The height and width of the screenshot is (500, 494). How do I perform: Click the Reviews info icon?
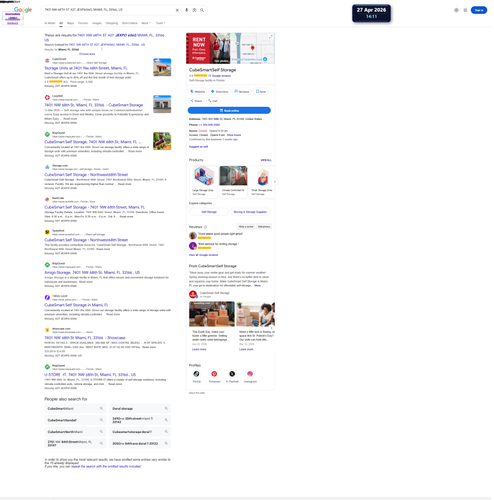click(x=205, y=227)
